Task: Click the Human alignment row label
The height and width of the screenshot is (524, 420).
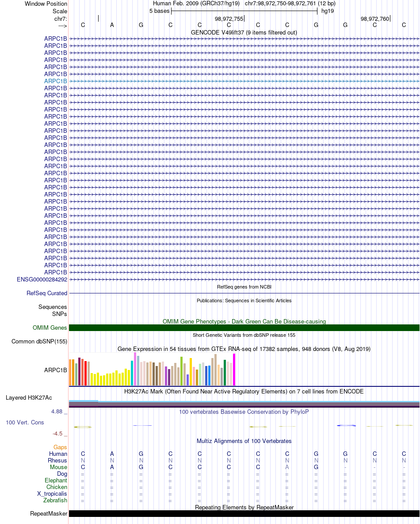Action: pyautogui.click(x=58, y=454)
